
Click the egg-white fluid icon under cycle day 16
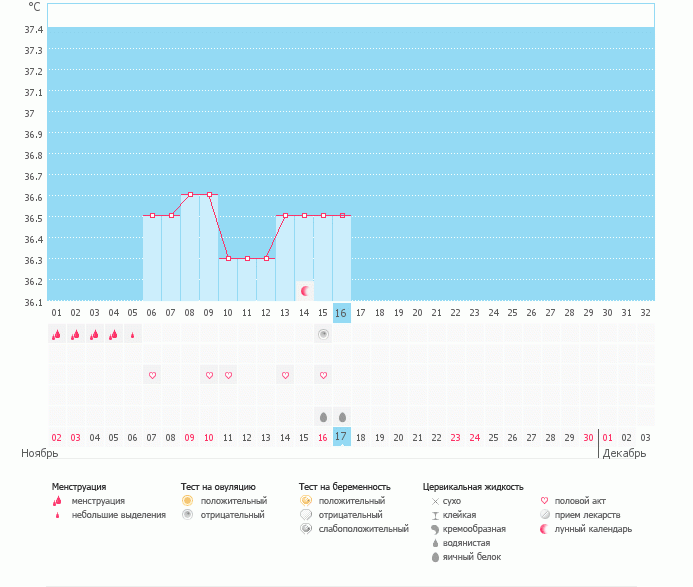pos(342,417)
